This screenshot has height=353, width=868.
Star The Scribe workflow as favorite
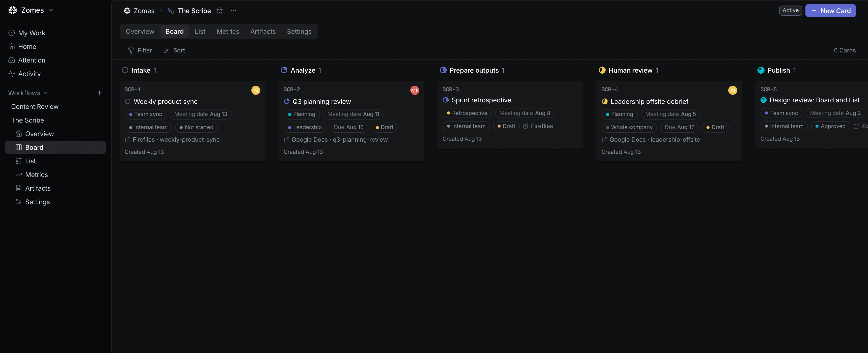pyautogui.click(x=219, y=11)
